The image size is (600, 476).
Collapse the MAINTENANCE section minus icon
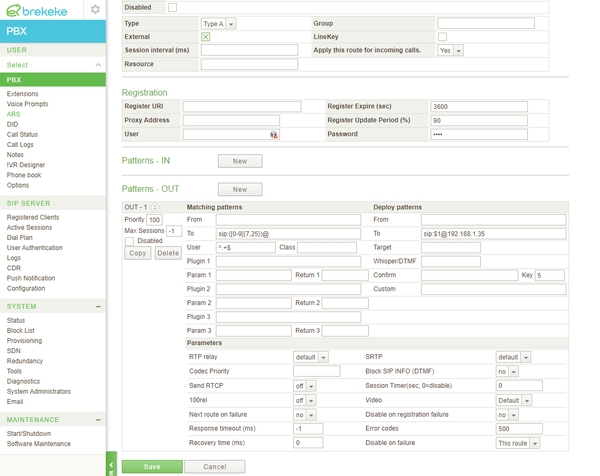pyautogui.click(x=98, y=420)
